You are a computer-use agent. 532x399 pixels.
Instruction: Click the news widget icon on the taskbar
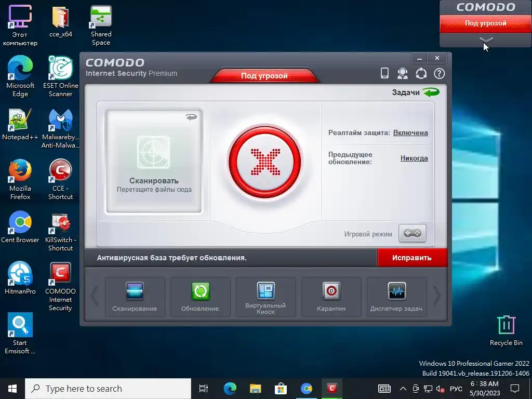(x=384, y=389)
